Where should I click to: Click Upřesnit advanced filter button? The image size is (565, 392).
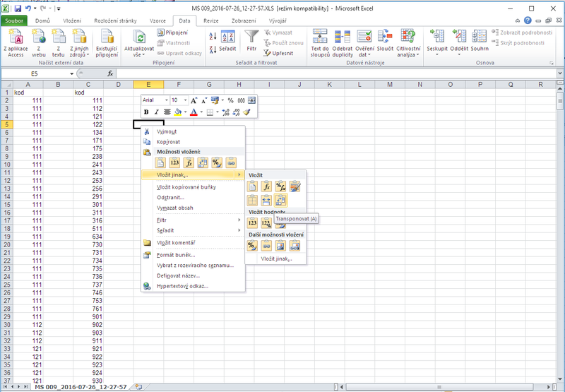point(278,53)
